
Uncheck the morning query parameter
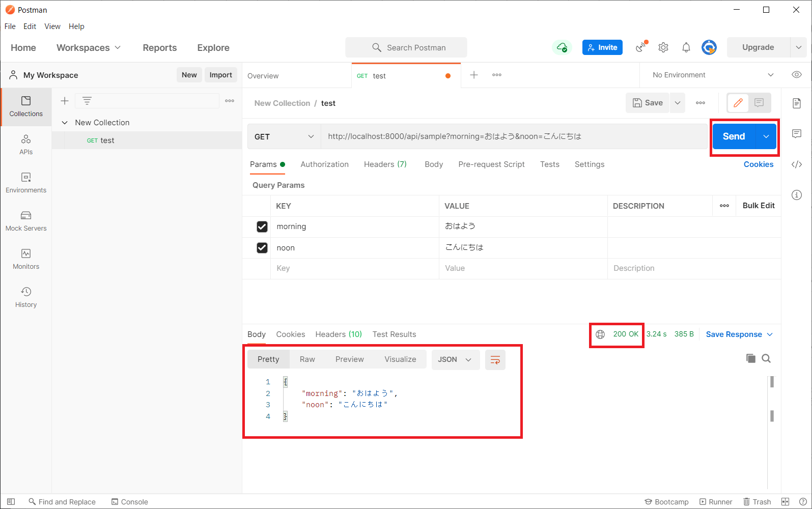coord(262,227)
